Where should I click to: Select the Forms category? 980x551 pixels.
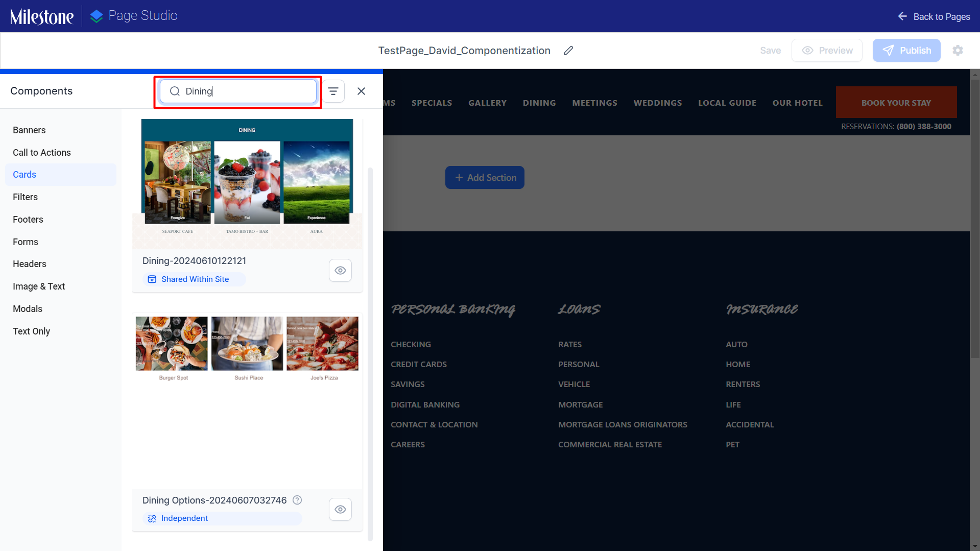pos(61,242)
